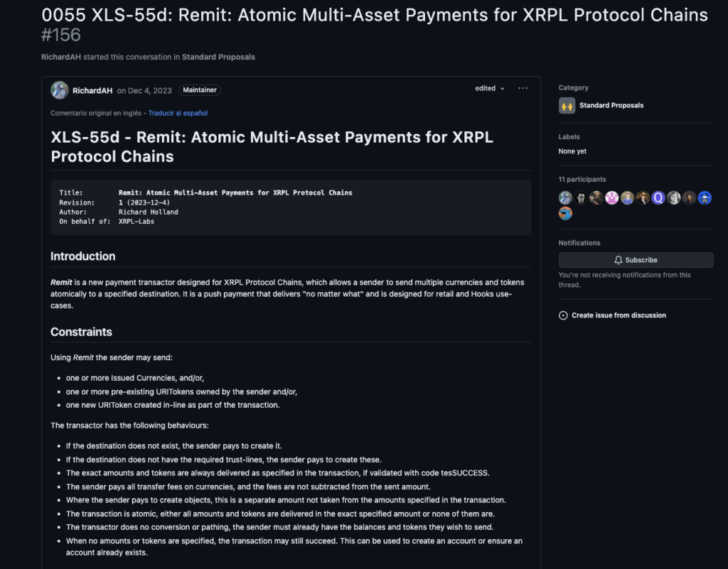The width and height of the screenshot is (728, 569).
Task: Select Standard Proposals text under Category sidebar
Action: coord(611,105)
